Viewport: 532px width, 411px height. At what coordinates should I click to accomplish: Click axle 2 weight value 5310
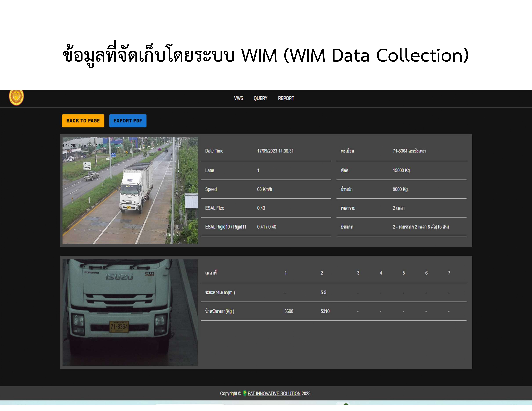point(325,311)
